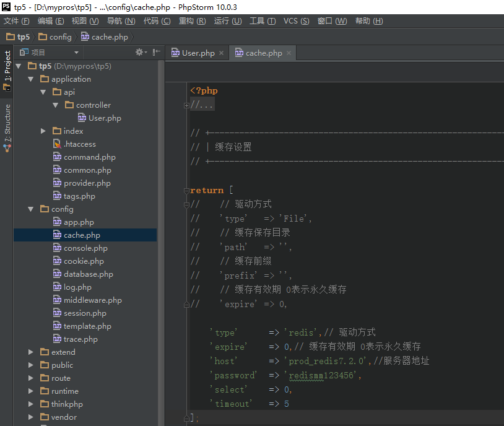Image resolution: width=504 pixels, height=426 pixels.
Task: Click the .htaccess file icon
Action: coord(57,144)
